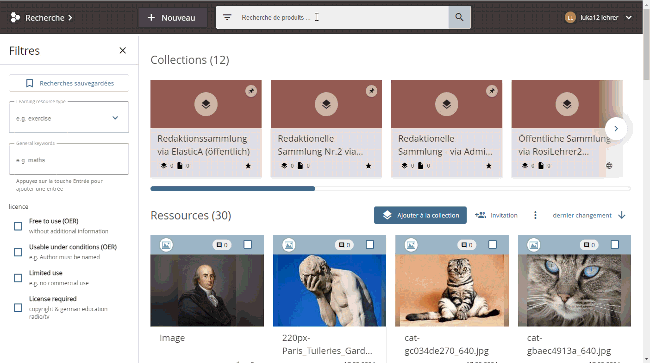The image size is (650, 363).
Task: Open the blue-eyed cat thumbnail
Action: click(x=574, y=290)
